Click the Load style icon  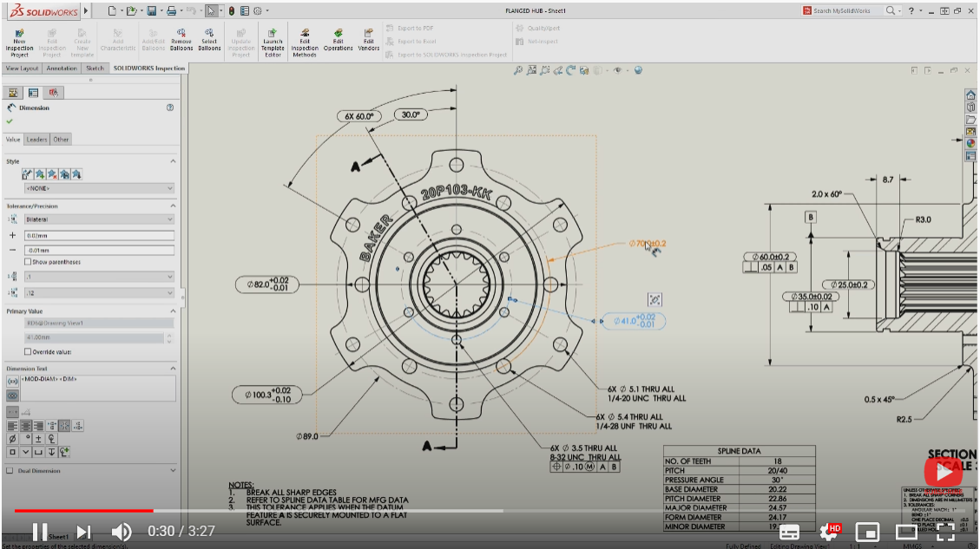click(x=76, y=174)
